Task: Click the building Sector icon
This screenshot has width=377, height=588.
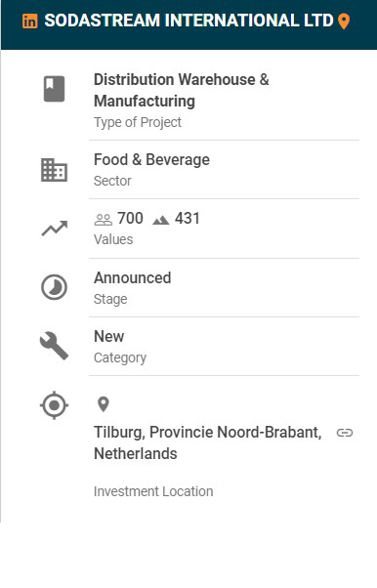Action: pos(54,170)
